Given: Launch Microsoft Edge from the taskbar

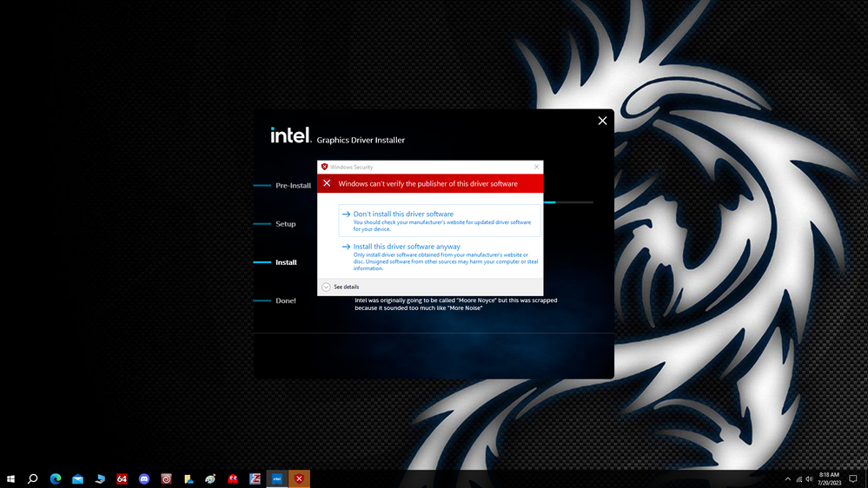Looking at the screenshot, I should [x=56, y=478].
